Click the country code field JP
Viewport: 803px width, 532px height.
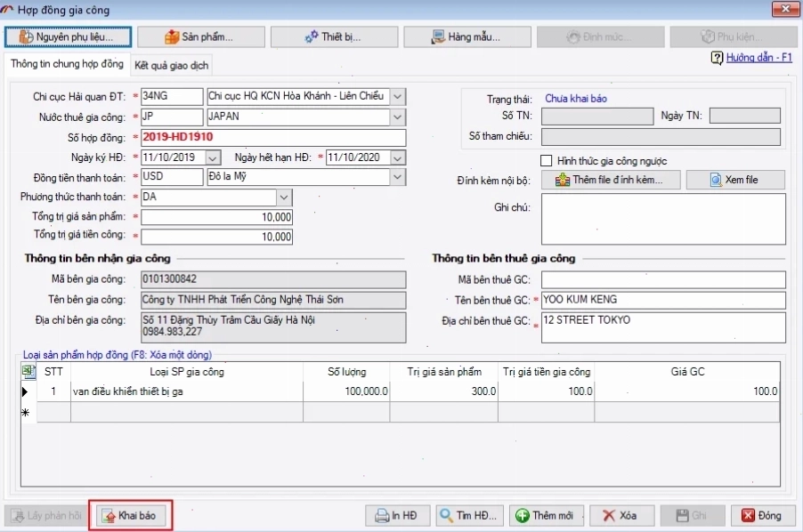click(172, 117)
